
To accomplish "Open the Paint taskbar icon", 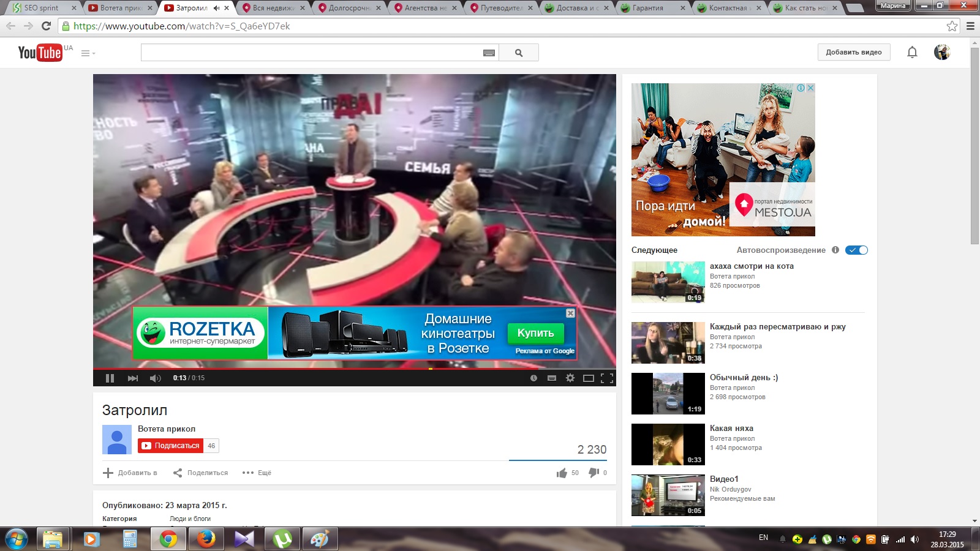I will [x=320, y=539].
